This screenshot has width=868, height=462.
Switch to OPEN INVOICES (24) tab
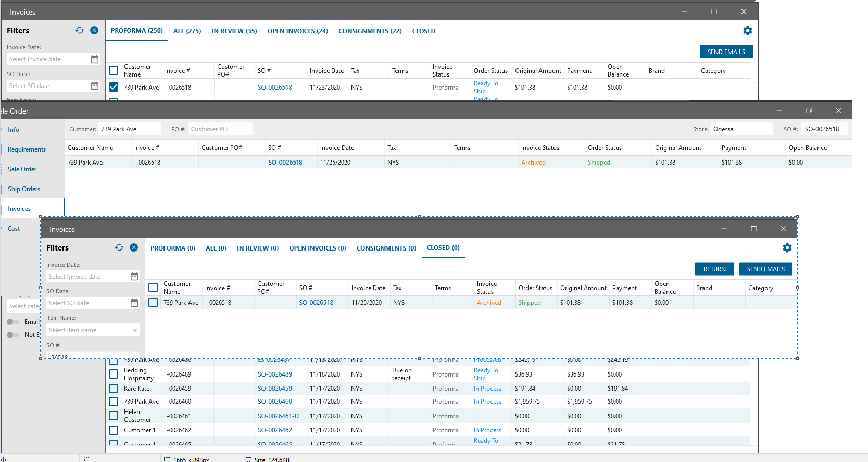pyautogui.click(x=297, y=31)
